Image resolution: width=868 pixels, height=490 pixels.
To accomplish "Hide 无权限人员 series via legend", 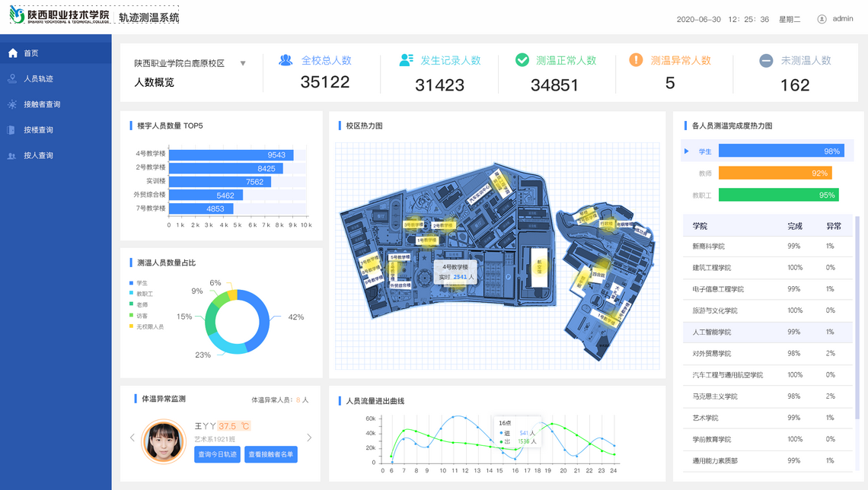I will [149, 326].
